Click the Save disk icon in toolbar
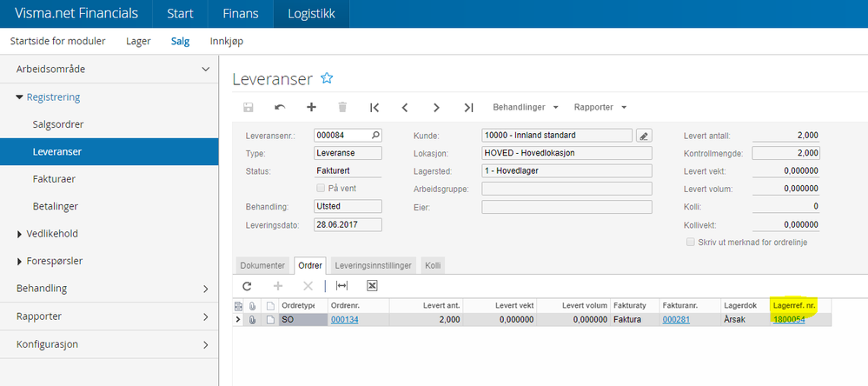Screen dimensions: 868x386 click(x=248, y=108)
